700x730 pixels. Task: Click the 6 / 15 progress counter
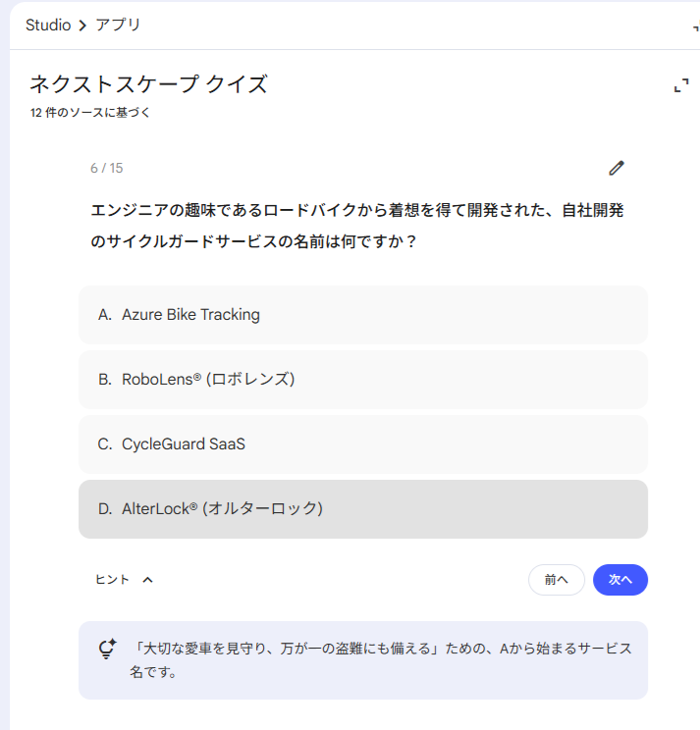[107, 168]
